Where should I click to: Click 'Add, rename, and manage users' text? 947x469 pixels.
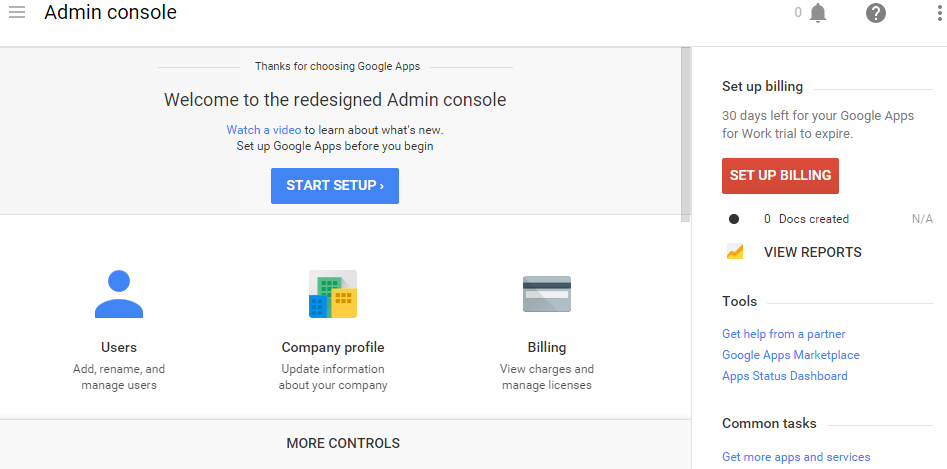pos(119,377)
